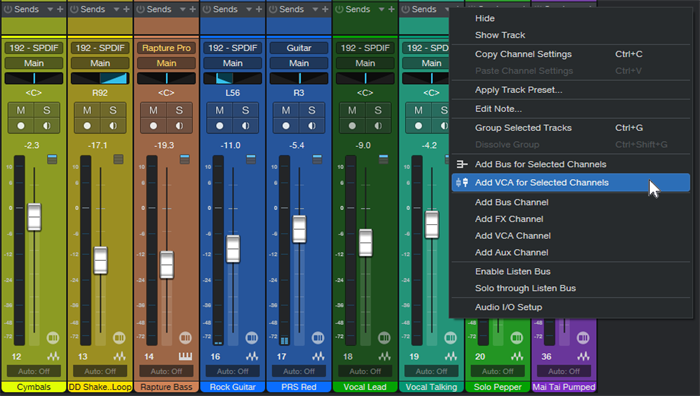Viewport: 700px width, 396px height.
Task: Click the -2.3 volume value on Cymbals
Action: (32, 146)
